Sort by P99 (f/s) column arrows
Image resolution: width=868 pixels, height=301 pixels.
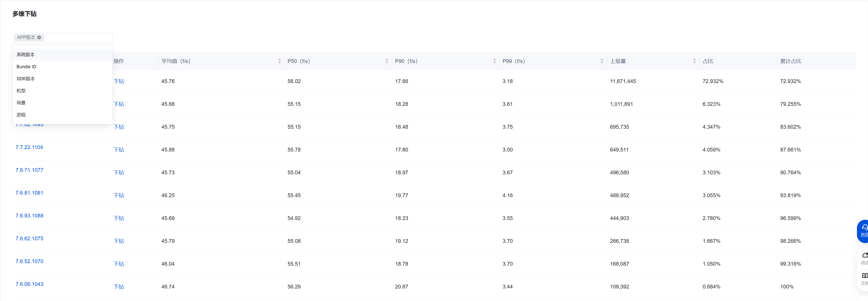[x=602, y=61]
